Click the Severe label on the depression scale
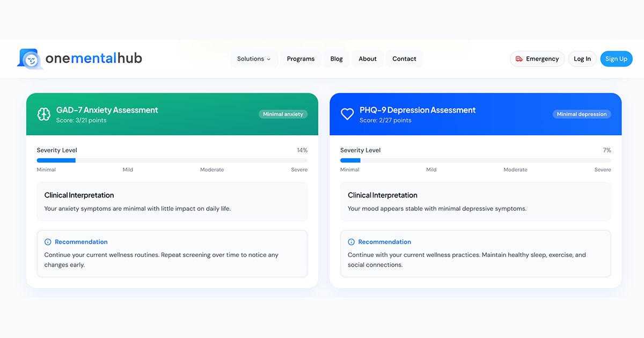644x338 pixels. tap(603, 170)
